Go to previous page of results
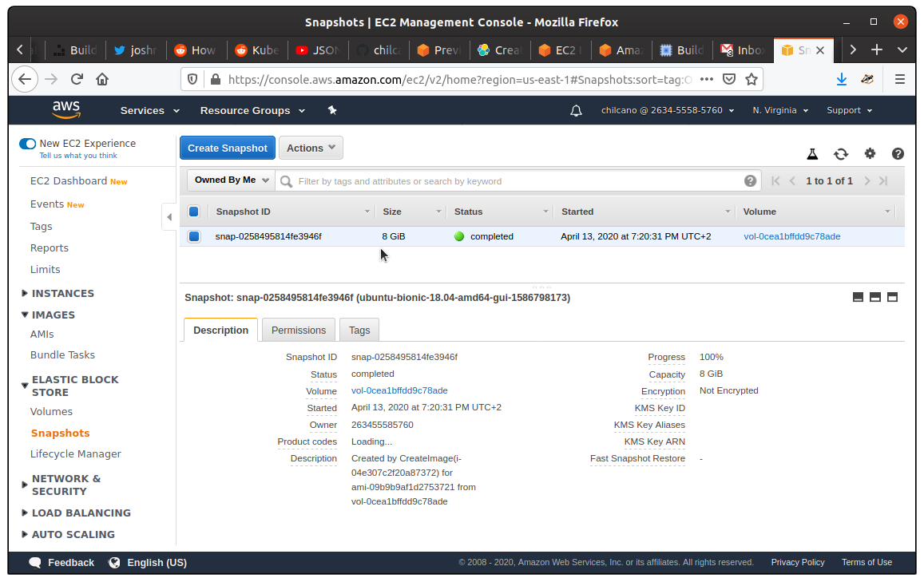 click(792, 181)
